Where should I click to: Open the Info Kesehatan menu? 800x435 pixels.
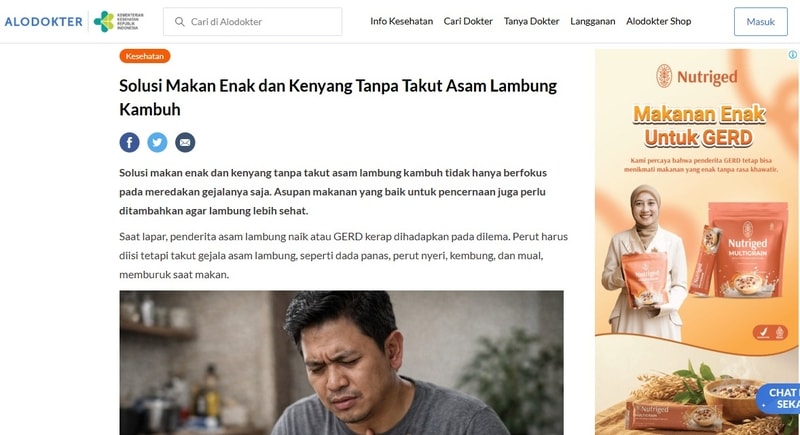tap(402, 21)
